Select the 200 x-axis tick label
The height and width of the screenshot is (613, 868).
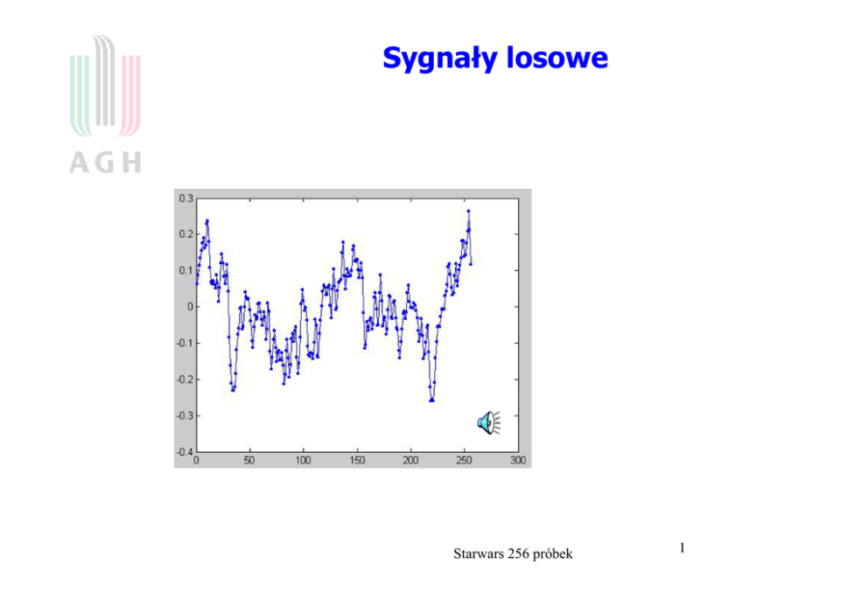coord(410,460)
